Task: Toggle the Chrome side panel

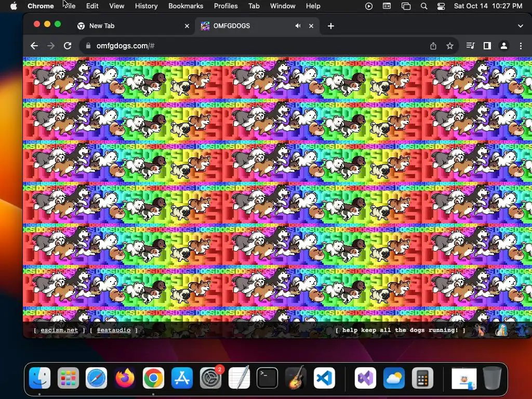Action: pos(487,46)
